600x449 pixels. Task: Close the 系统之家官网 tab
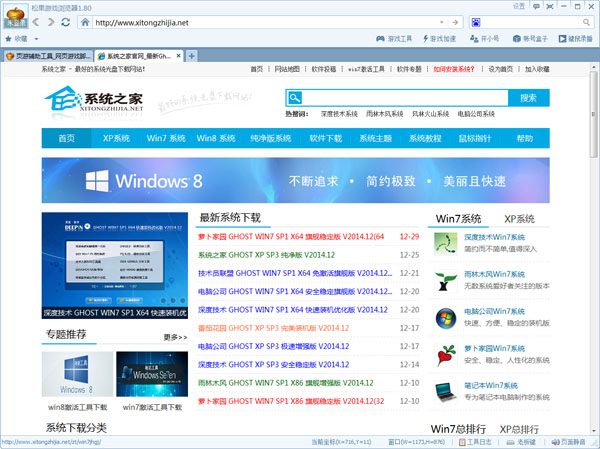pos(178,56)
